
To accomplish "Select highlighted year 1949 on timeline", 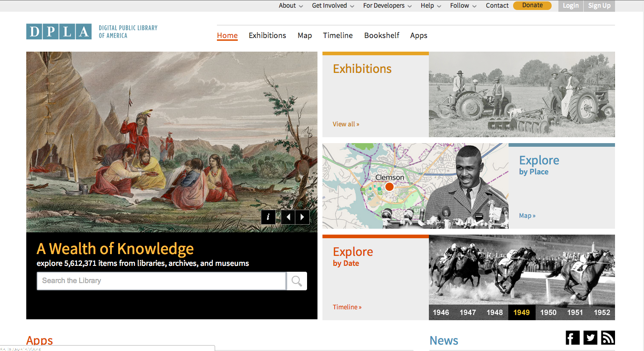I will coord(522,313).
